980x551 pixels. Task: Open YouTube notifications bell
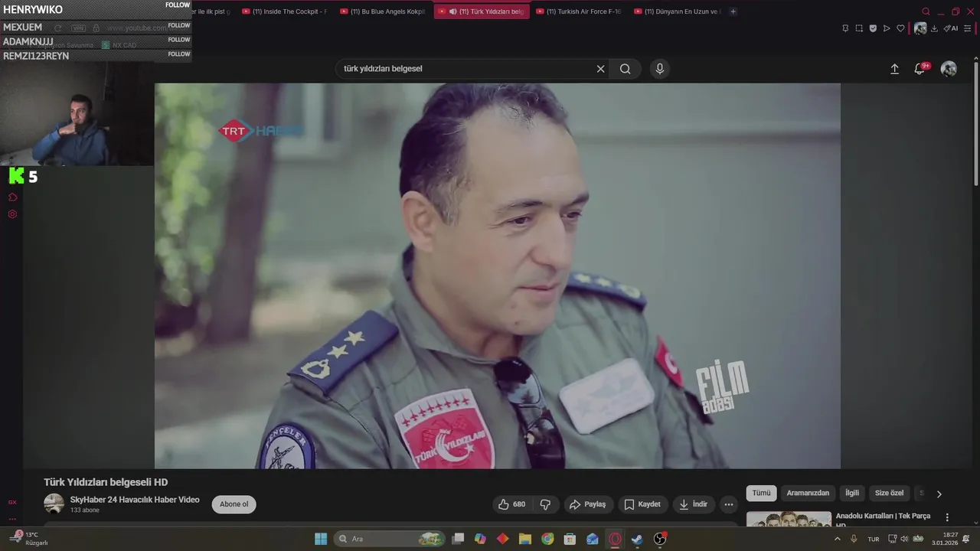(920, 69)
